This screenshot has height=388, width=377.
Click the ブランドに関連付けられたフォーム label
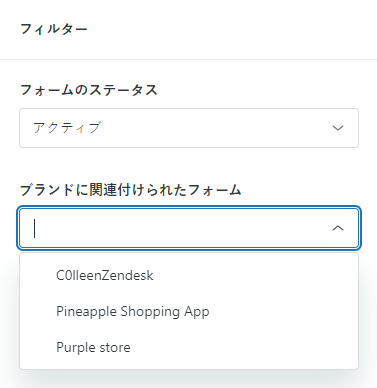click(x=130, y=190)
